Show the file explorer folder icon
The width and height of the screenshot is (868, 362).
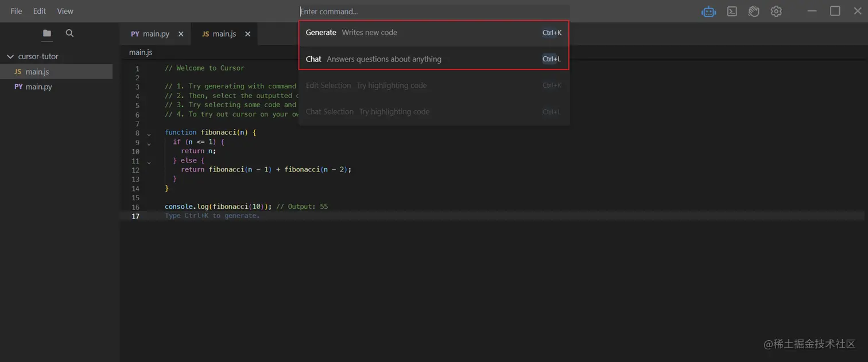point(47,33)
